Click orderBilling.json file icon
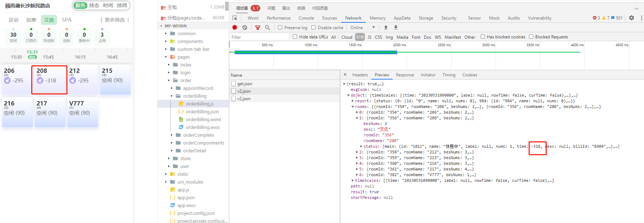The height and width of the screenshot is (223, 644). pyautogui.click(x=181, y=111)
